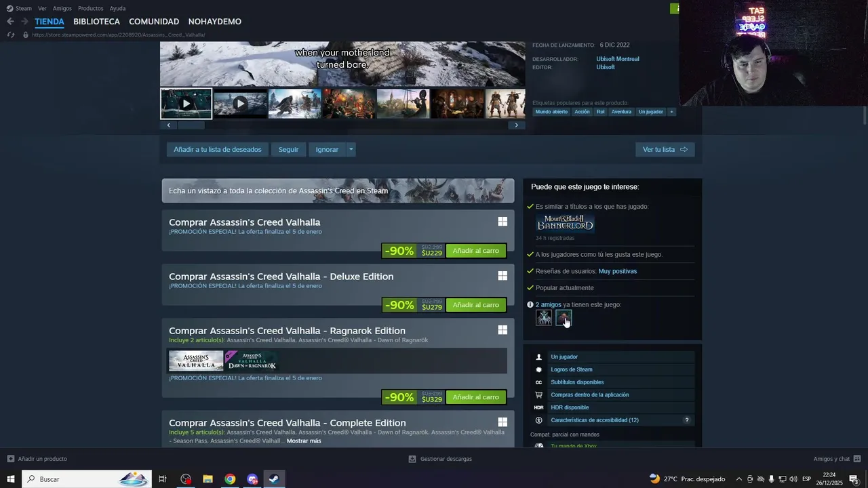Click Añadir un producto
Viewport: 868px width, 488px height.
click(37, 459)
